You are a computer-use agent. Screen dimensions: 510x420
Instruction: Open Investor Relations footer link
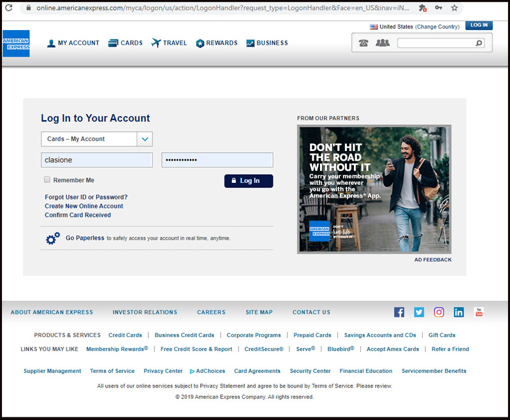(145, 312)
